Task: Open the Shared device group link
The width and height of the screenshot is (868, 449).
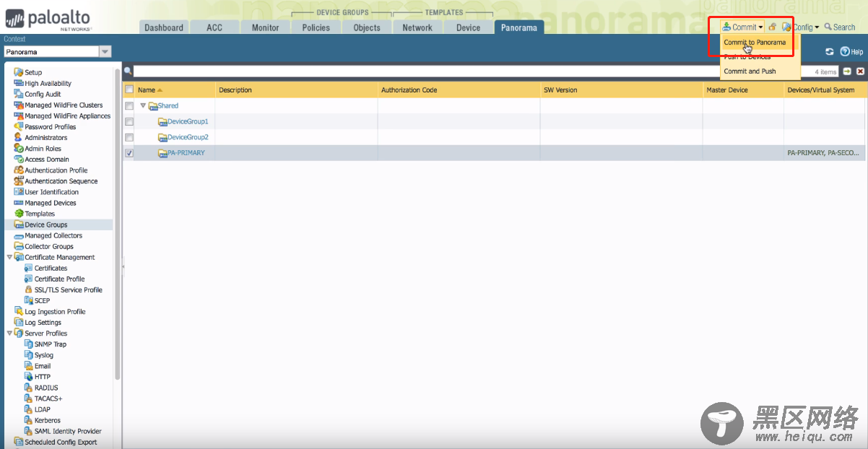Action: click(168, 105)
